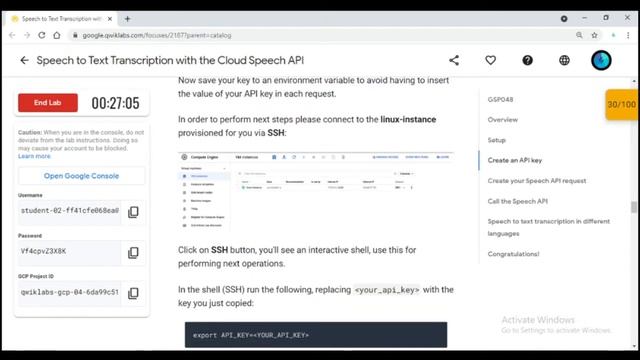Jump to Setup section
This screenshot has height=360, width=640.
(x=496, y=140)
